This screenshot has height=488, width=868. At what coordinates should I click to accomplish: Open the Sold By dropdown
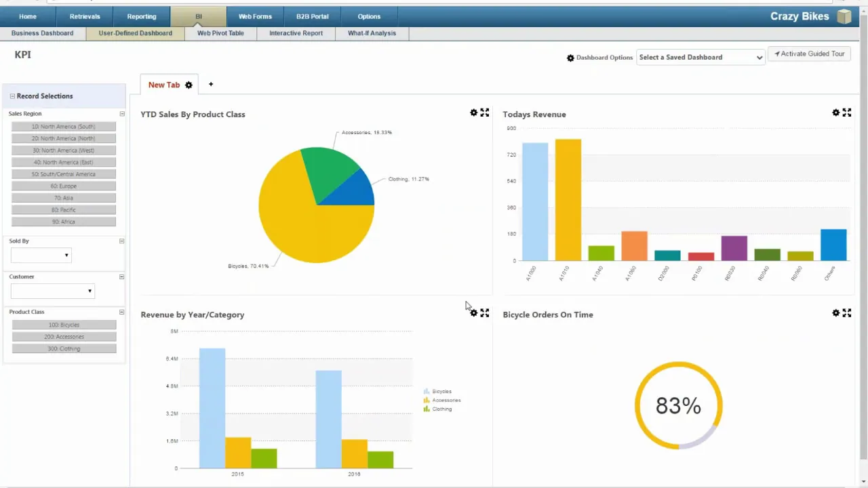point(41,256)
